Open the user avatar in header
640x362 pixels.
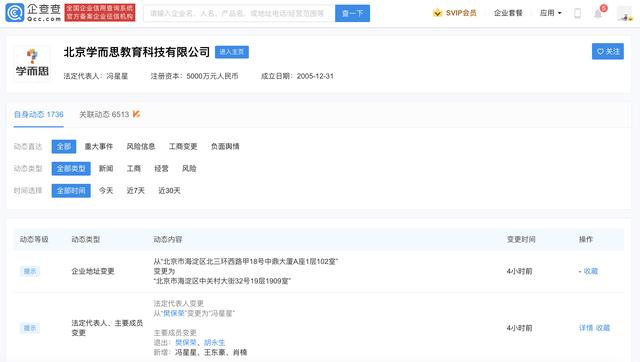624,13
